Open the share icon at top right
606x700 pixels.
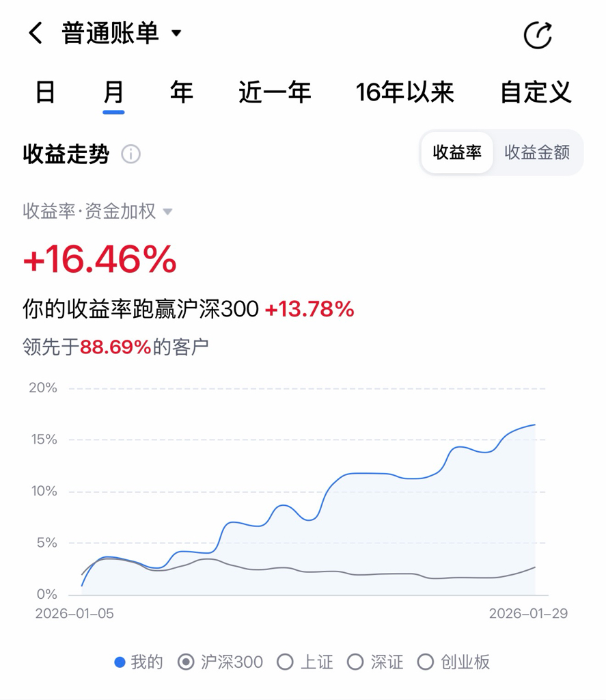point(538,35)
